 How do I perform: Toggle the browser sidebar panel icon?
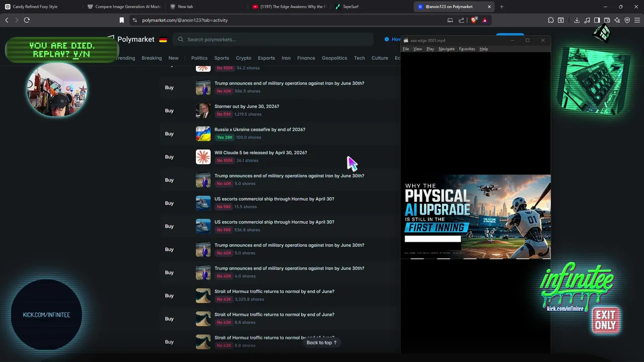pyautogui.click(x=597, y=20)
